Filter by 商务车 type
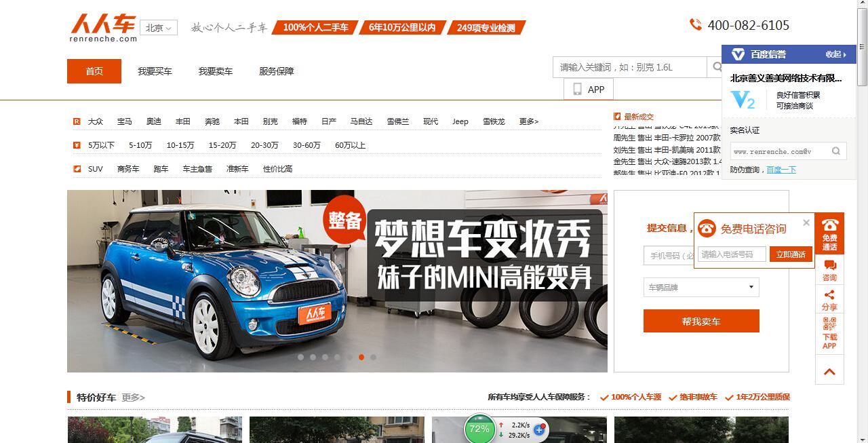This screenshot has height=443, width=868. (128, 169)
